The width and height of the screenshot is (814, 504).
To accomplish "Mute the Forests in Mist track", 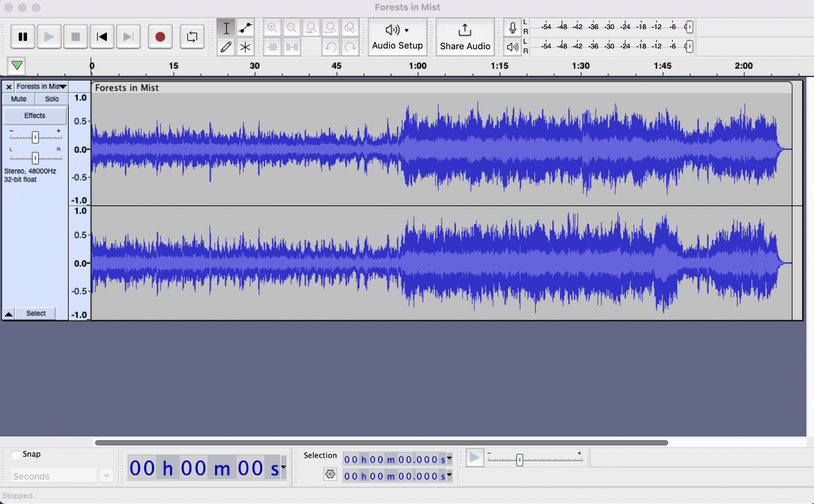I will click(x=18, y=99).
